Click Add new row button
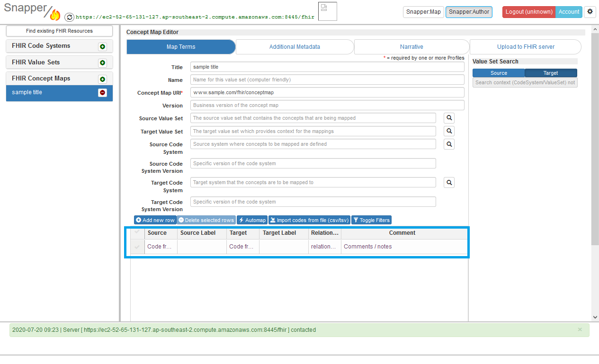Viewport: 599px width, 364px height. coord(155,220)
